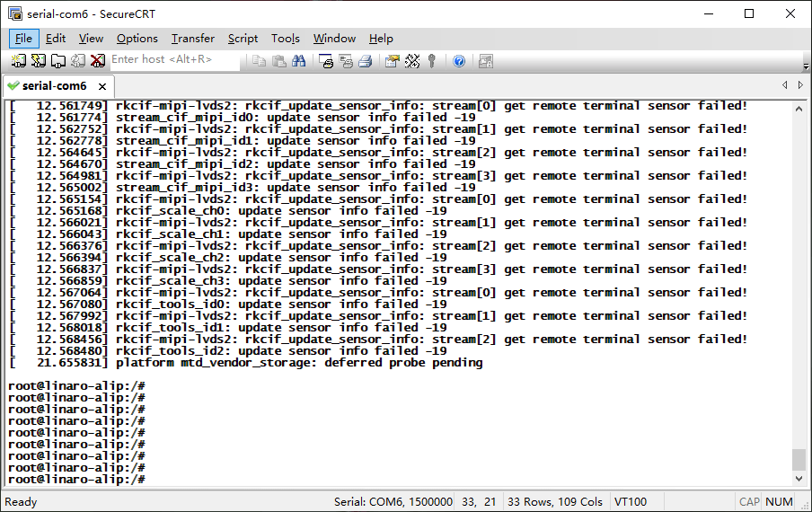
Task: Click the green checkmark on serial-com6 tab
Action: [x=13, y=85]
